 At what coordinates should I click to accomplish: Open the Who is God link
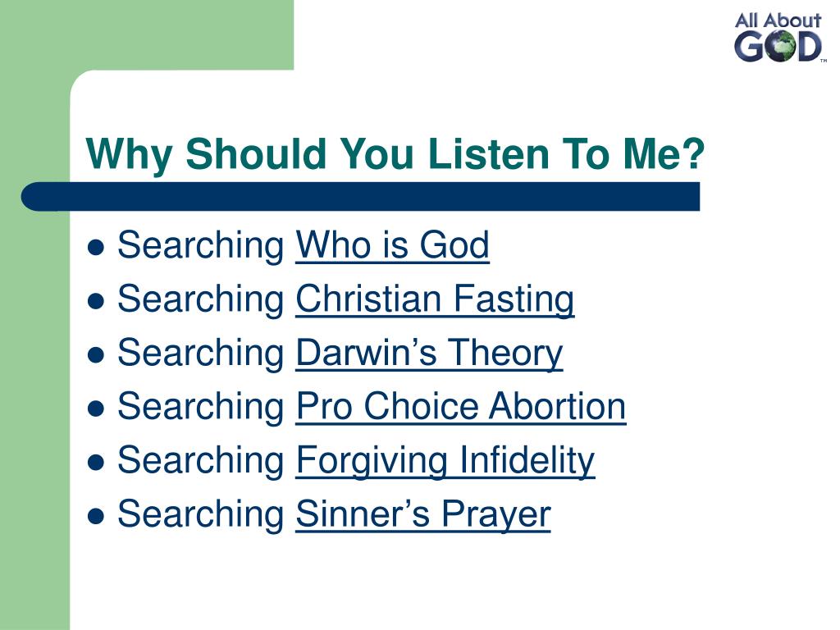click(x=392, y=245)
